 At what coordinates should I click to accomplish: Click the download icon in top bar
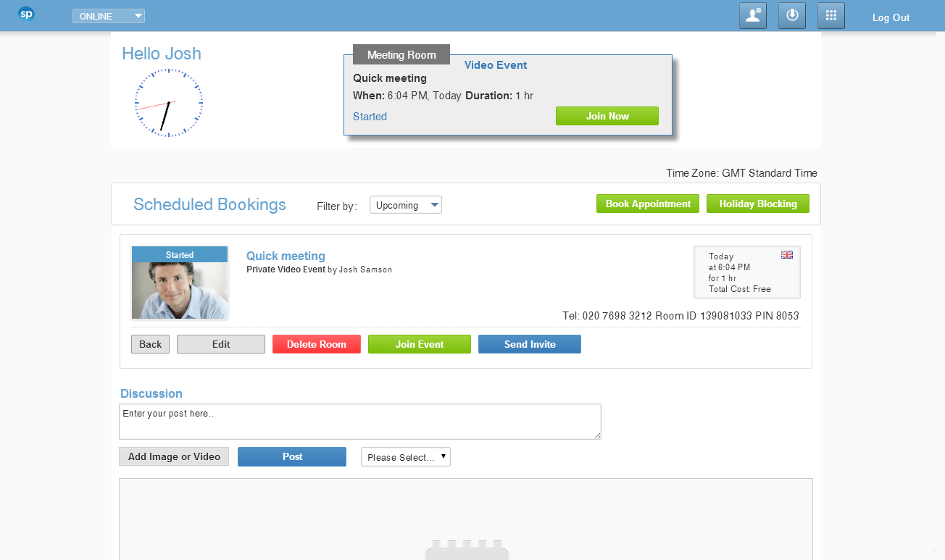(792, 16)
